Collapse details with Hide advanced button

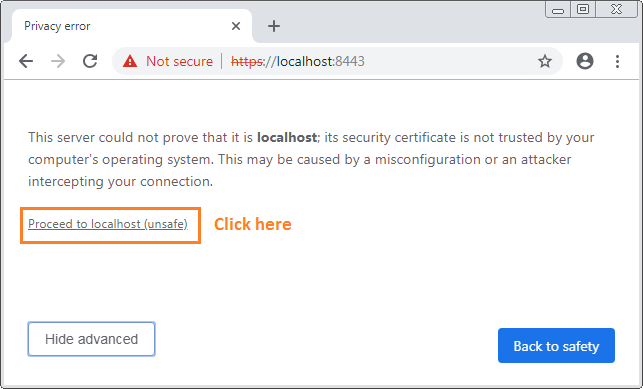[91, 339]
